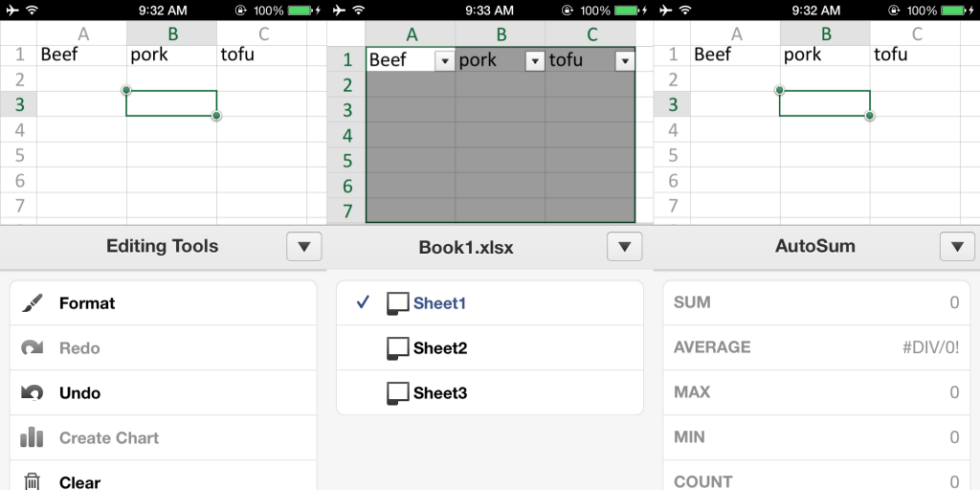Tap the Format paintbrush icon
This screenshot has height=490, width=980.
click(x=32, y=303)
